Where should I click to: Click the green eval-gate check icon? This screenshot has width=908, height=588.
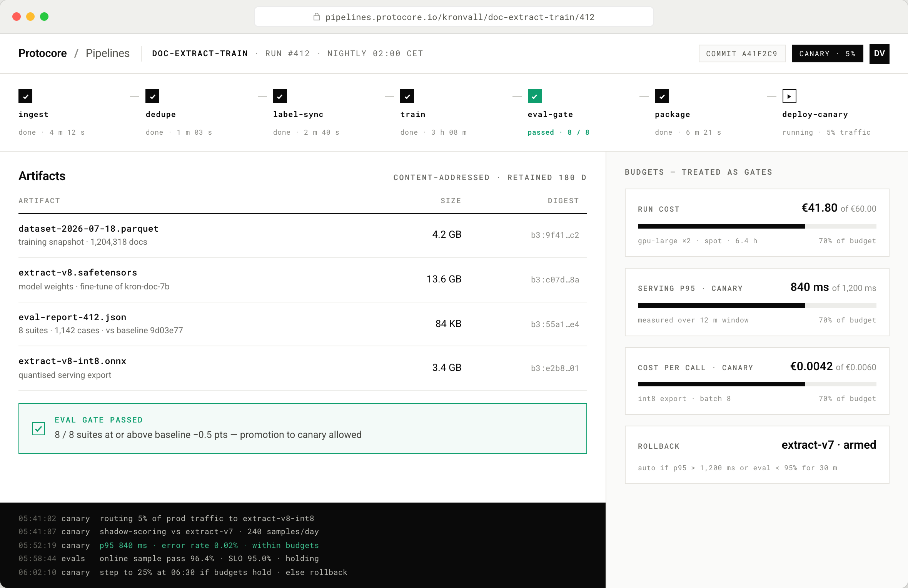(535, 96)
